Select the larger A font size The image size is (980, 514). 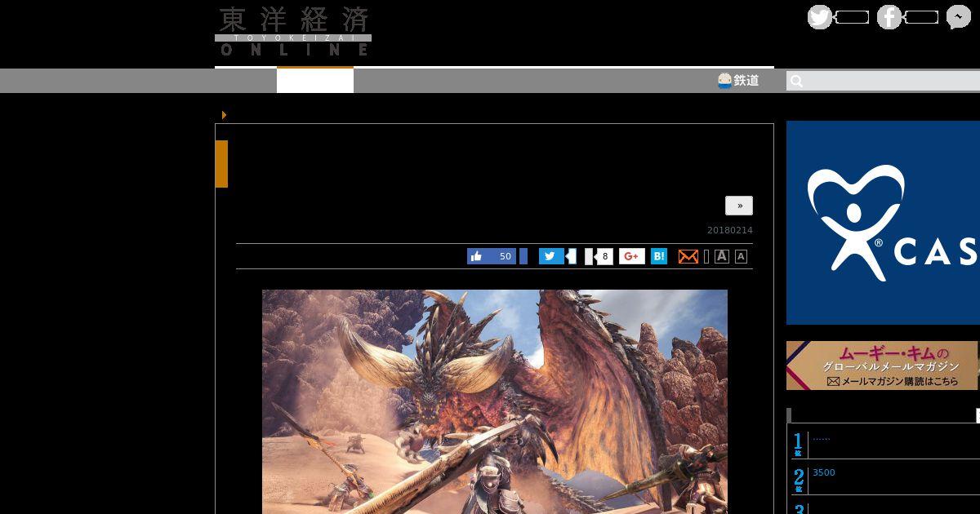point(722,256)
